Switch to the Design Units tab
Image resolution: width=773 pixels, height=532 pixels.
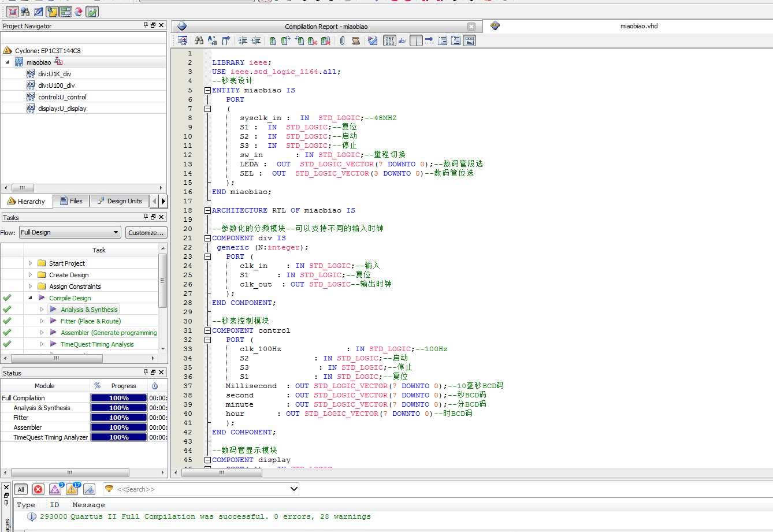(x=120, y=201)
